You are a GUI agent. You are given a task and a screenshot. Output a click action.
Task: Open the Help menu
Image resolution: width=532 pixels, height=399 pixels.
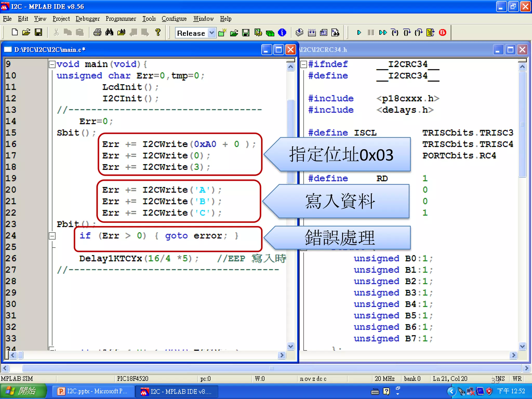225,19
